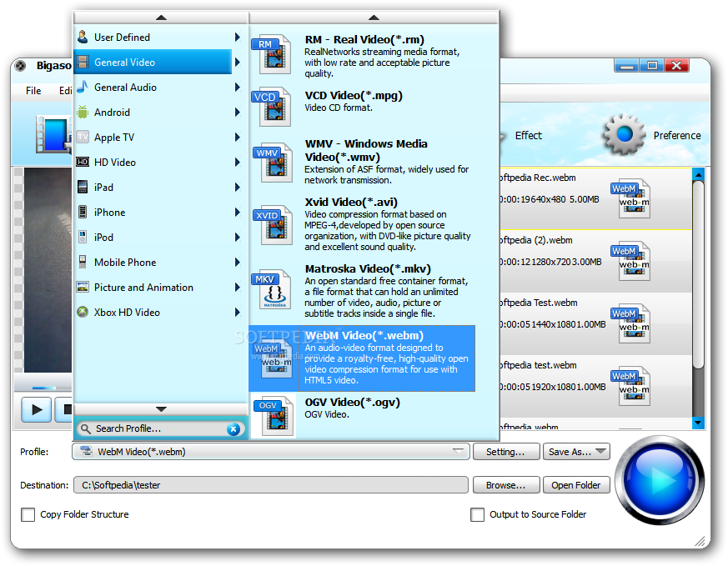
Task: Click WebM icon for Softpedia Test.webm
Action: pos(631,323)
